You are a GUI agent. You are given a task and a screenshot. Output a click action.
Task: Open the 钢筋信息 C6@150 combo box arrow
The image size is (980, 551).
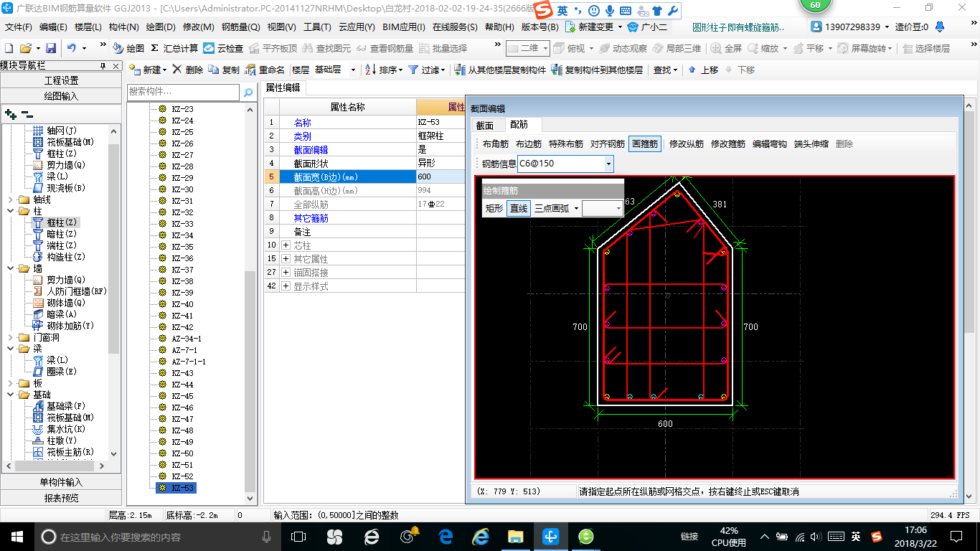(608, 164)
